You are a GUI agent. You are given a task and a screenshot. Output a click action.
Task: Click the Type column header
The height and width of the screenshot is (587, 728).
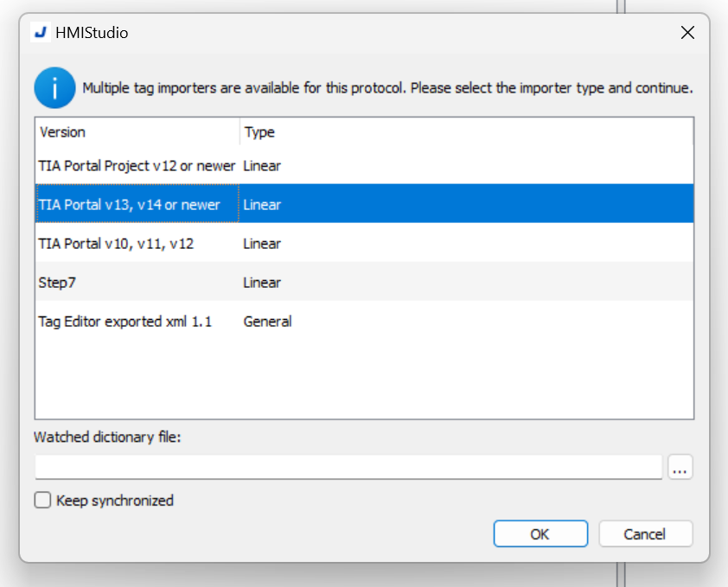(x=467, y=132)
